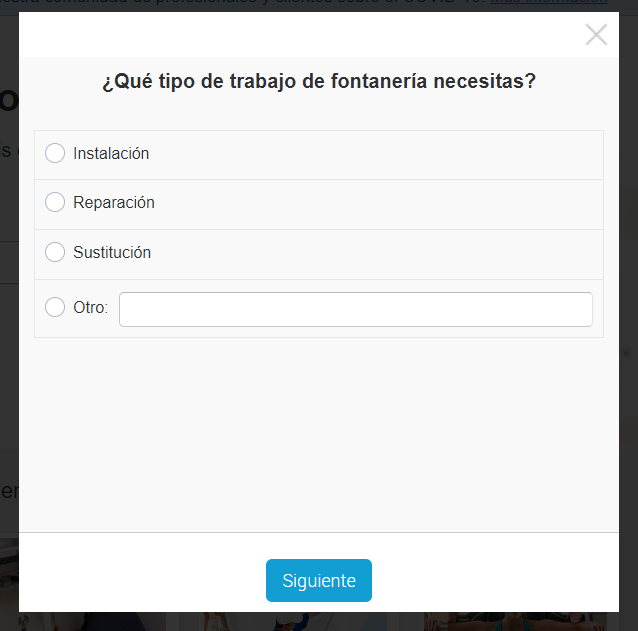The image size is (638, 631).
Task: Pick the Sustitución radio button
Action: [55, 252]
